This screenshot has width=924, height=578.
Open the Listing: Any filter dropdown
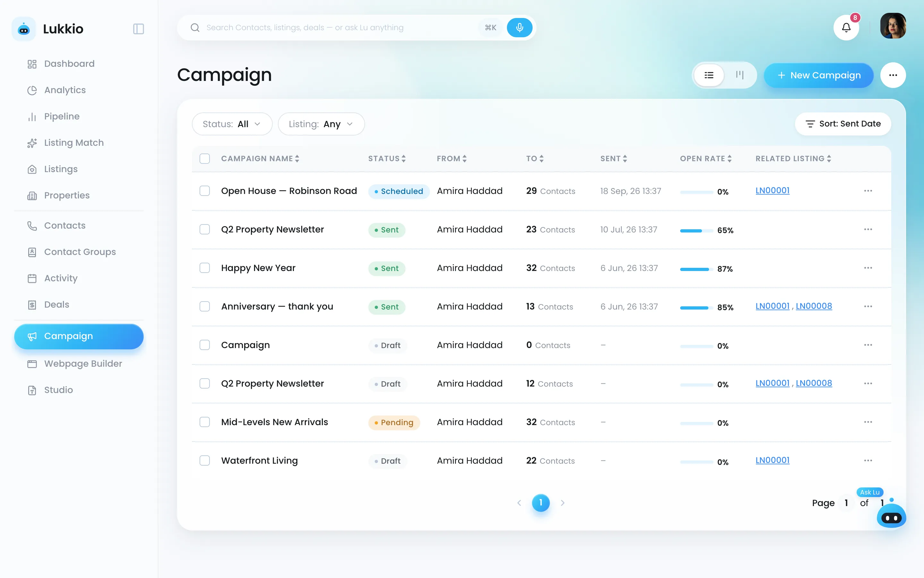click(x=321, y=124)
